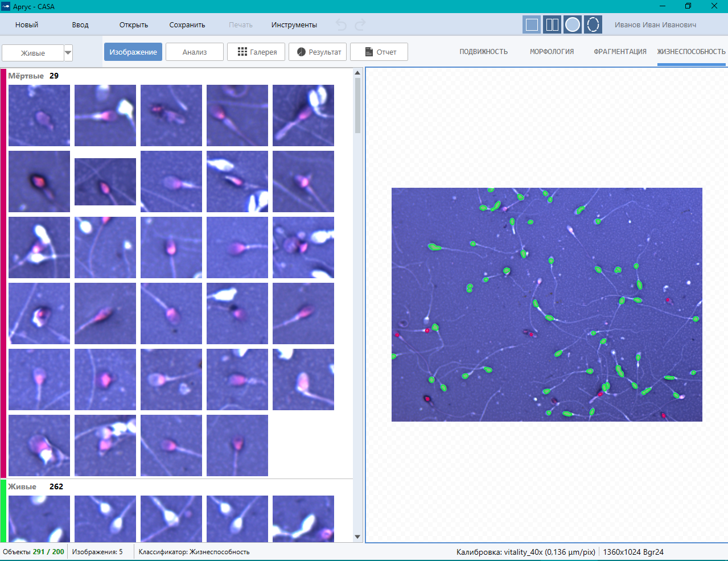The image size is (728, 561).
Task: Open the Галерея grid view
Action: 257,52
